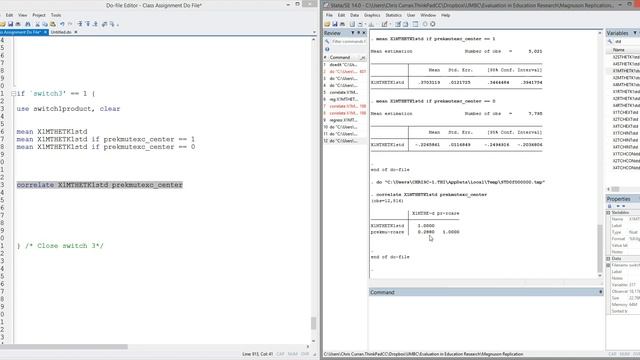Open file icon in Do-file Editor toolbar
Image resolution: width=640 pixels, height=360 pixels.
pyautogui.click(x=3, y=24)
